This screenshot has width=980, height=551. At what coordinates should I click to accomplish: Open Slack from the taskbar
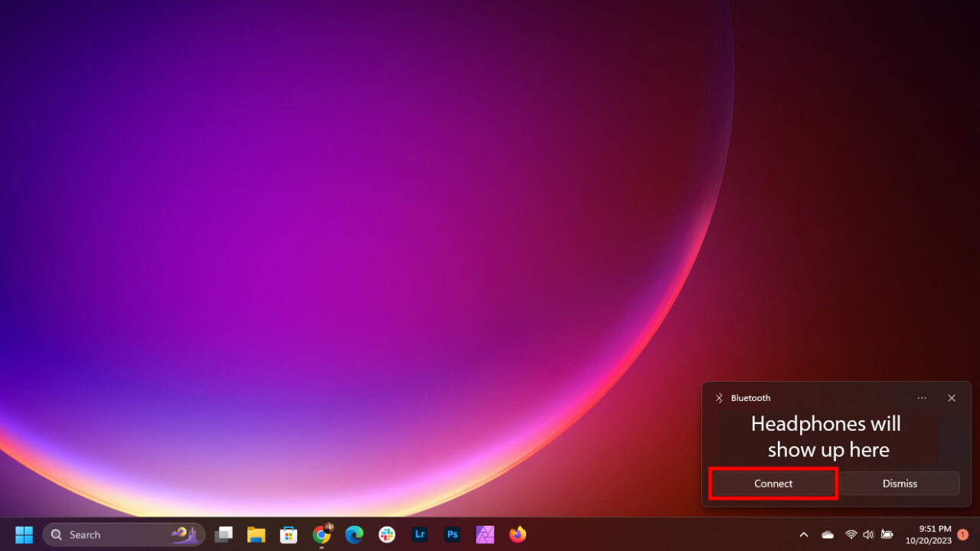tap(387, 534)
